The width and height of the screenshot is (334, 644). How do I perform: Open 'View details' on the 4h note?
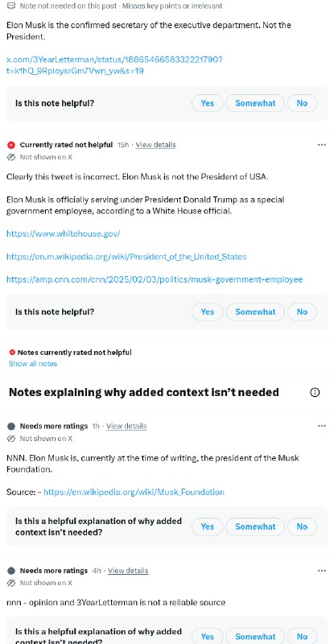click(128, 571)
